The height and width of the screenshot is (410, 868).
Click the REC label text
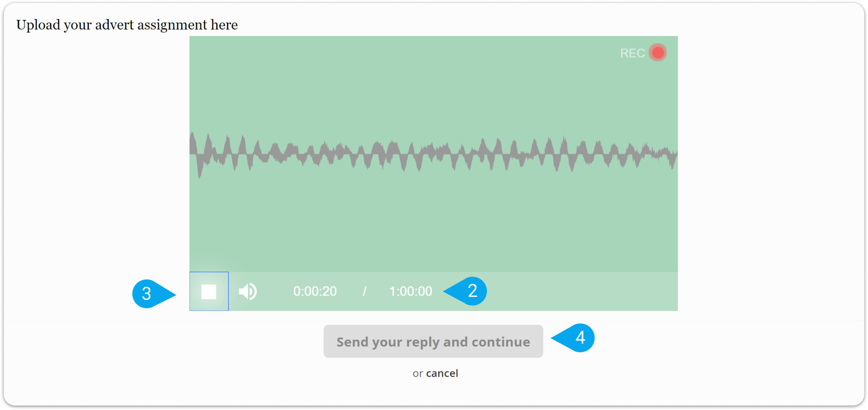point(632,53)
